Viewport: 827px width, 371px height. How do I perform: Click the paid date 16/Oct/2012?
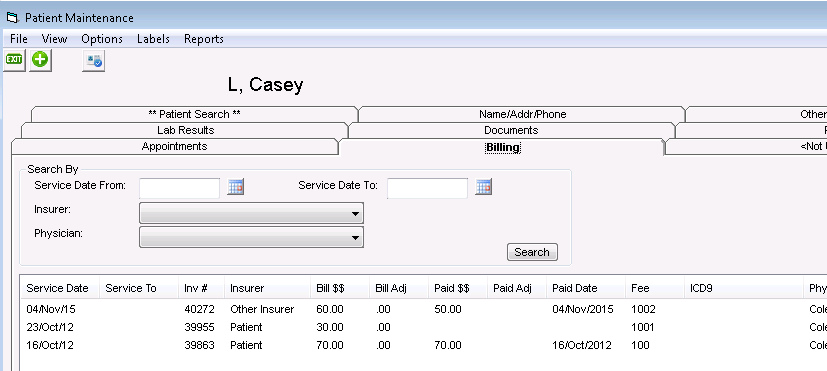click(582, 345)
